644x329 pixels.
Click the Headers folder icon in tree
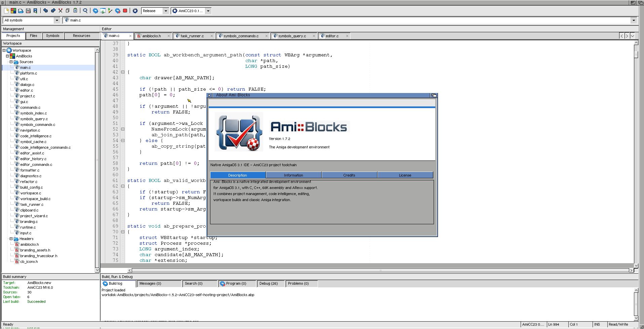click(x=16, y=239)
